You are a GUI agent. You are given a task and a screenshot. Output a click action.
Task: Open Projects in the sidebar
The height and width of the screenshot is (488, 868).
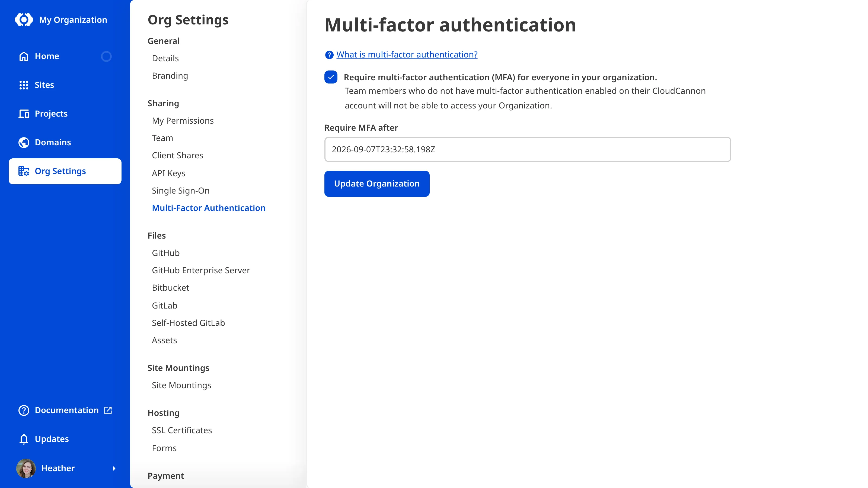65,114
